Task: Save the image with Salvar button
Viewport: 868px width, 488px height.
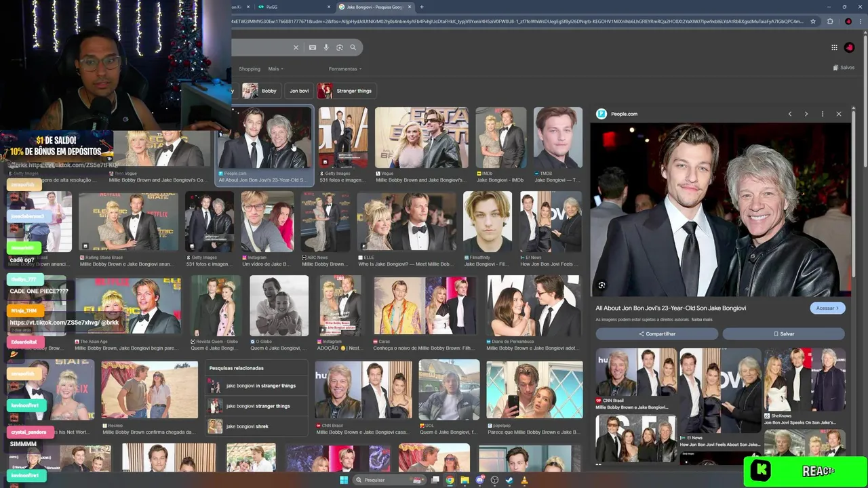Action: coord(783,333)
